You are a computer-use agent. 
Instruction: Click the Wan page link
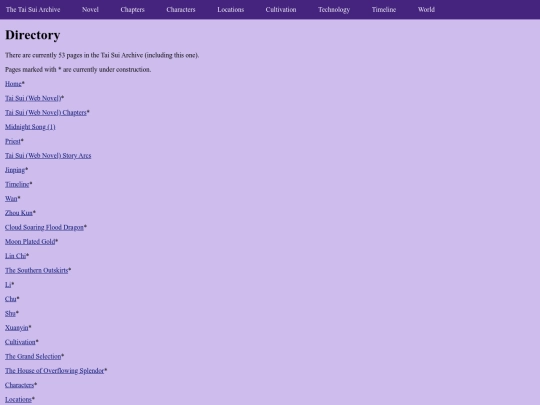click(x=11, y=199)
